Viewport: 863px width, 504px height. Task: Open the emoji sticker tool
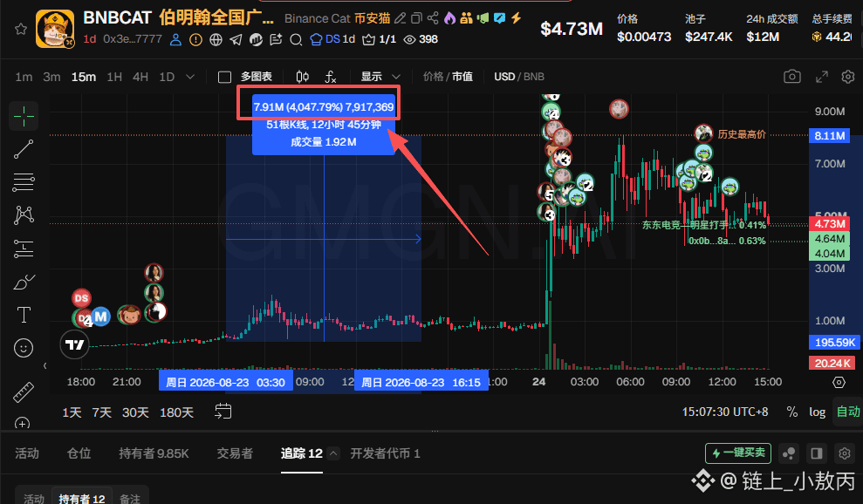point(24,348)
